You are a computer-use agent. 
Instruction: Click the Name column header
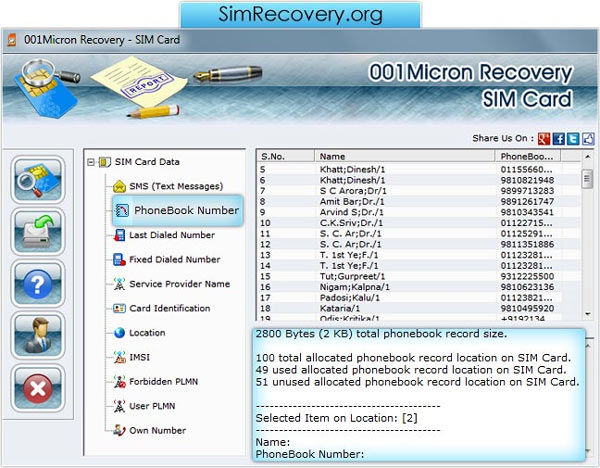pos(404,157)
